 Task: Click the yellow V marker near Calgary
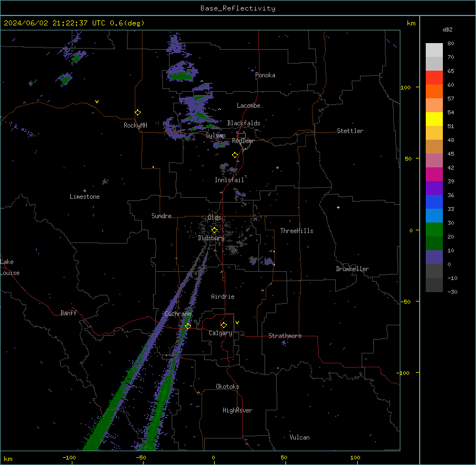(237, 323)
